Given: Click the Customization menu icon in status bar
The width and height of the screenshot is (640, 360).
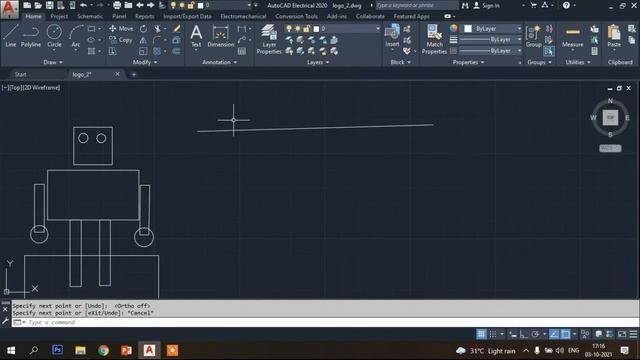Looking at the screenshot, I should (x=633, y=334).
